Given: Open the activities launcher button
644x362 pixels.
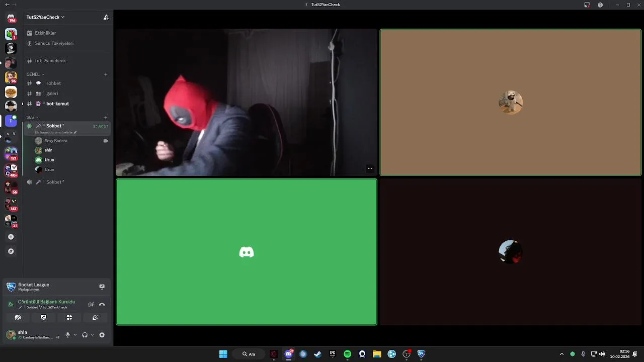Looking at the screenshot, I should [x=69, y=317].
